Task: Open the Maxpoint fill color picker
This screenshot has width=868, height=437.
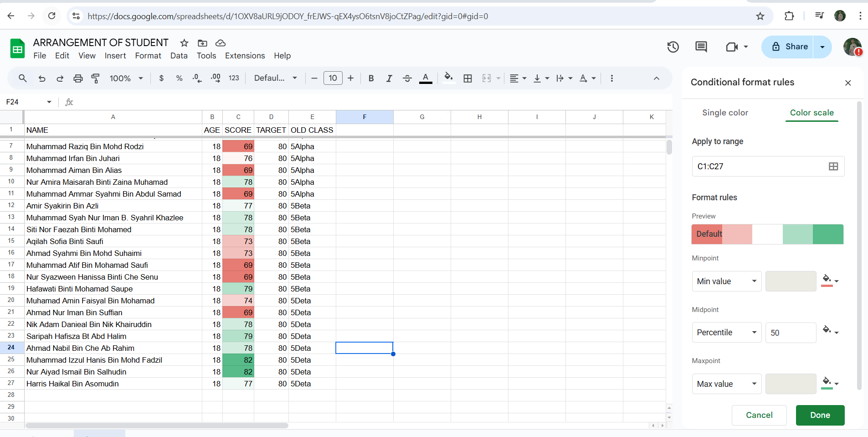Action: tap(830, 383)
